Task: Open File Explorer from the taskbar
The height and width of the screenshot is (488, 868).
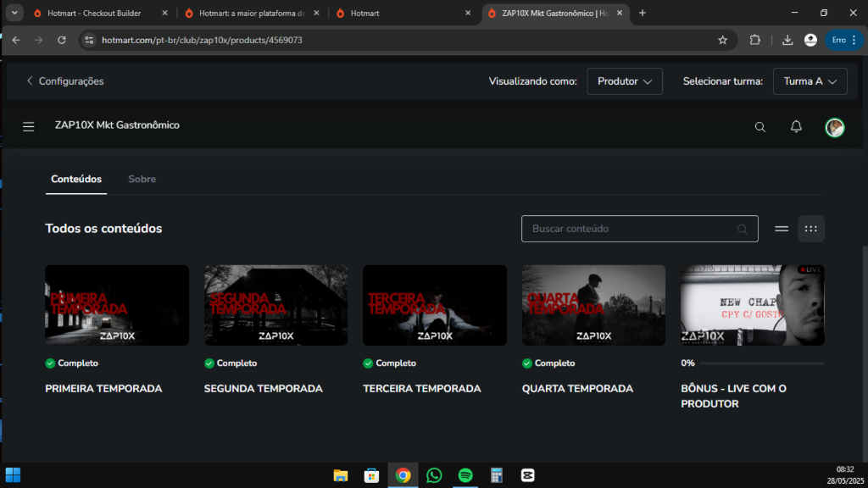Action: [x=341, y=475]
